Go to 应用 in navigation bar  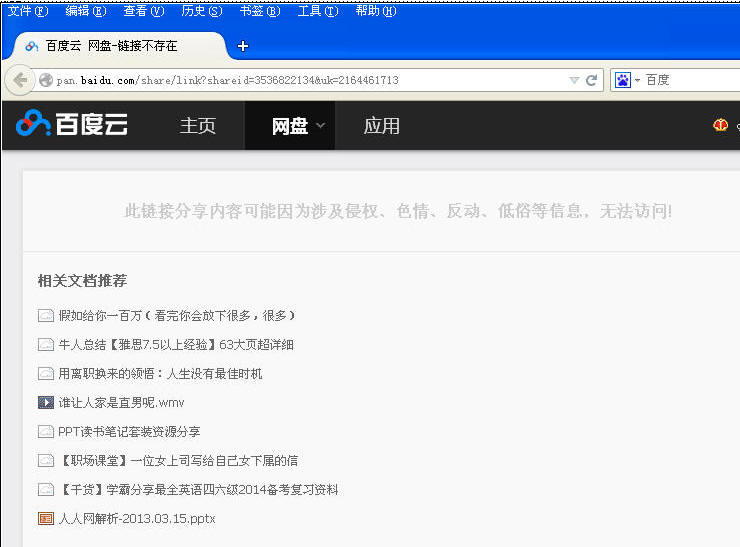pos(382,126)
